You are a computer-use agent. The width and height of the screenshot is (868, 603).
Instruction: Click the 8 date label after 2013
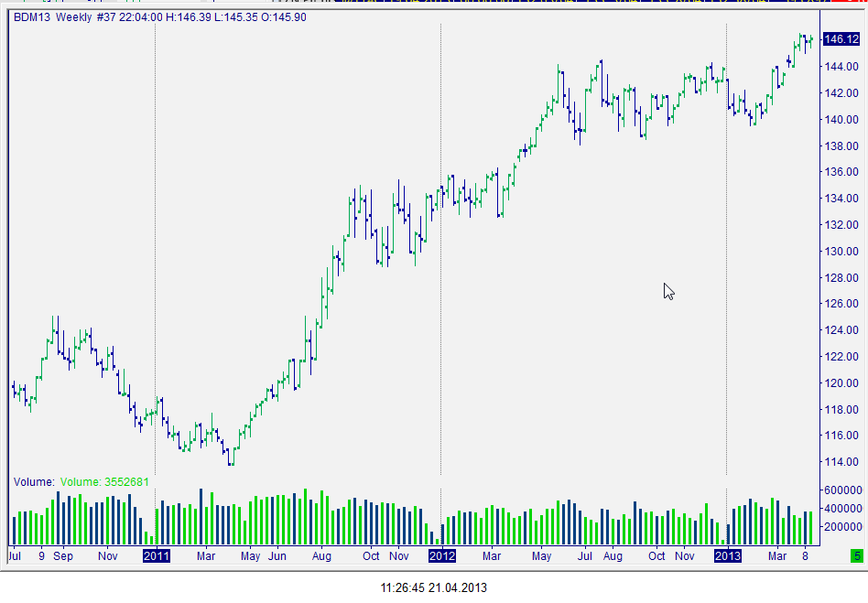[x=806, y=556]
